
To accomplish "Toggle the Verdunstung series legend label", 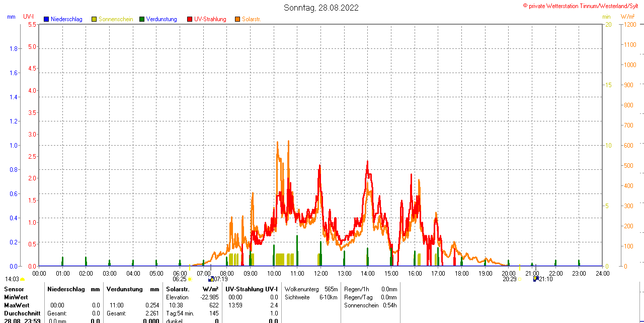I will pos(162,19).
